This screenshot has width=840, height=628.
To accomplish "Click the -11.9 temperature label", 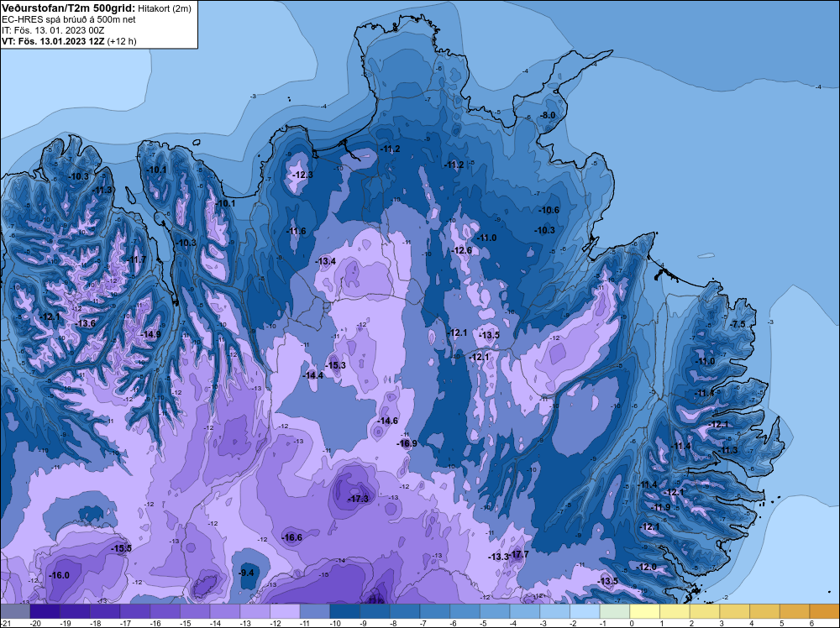I will tap(661, 508).
